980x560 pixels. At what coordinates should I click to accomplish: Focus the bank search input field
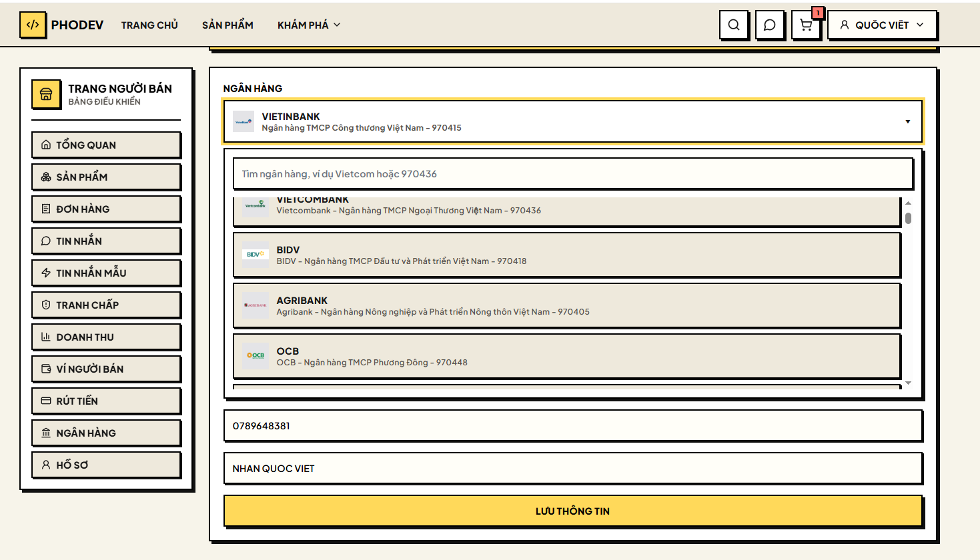point(573,174)
